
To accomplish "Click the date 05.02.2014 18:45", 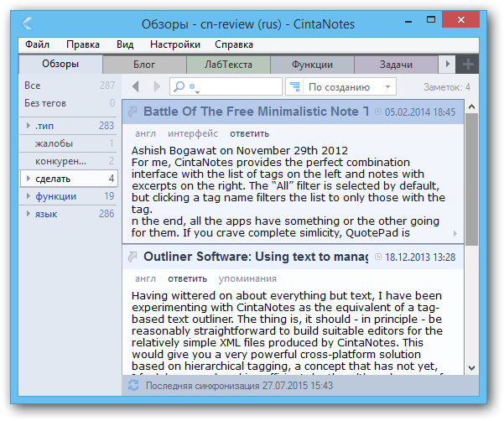I will 420,112.
